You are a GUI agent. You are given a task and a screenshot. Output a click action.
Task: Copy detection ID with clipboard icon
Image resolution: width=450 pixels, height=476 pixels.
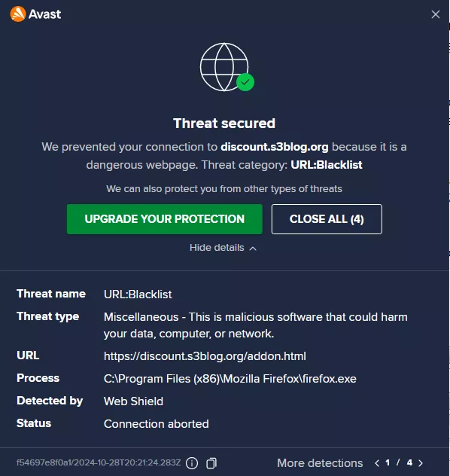[x=211, y=463]
